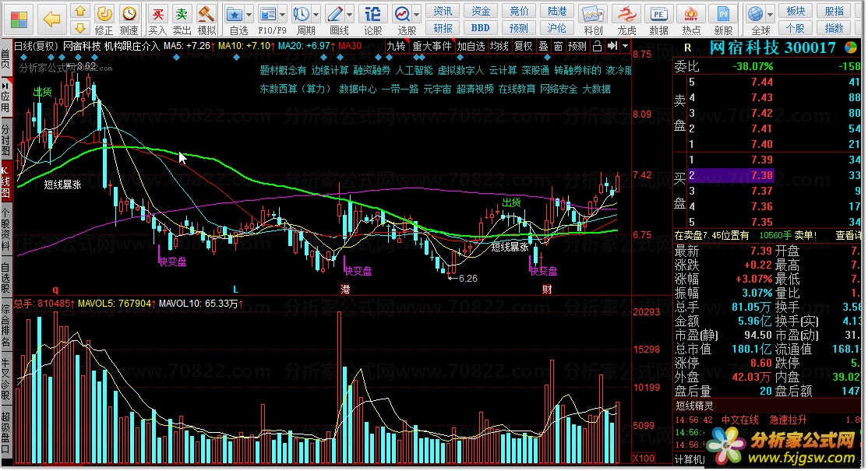The height and width of the screenshot is (471, 868).
Task: Select the 画线 drawing pencil icon
Action: coord(336,14)
